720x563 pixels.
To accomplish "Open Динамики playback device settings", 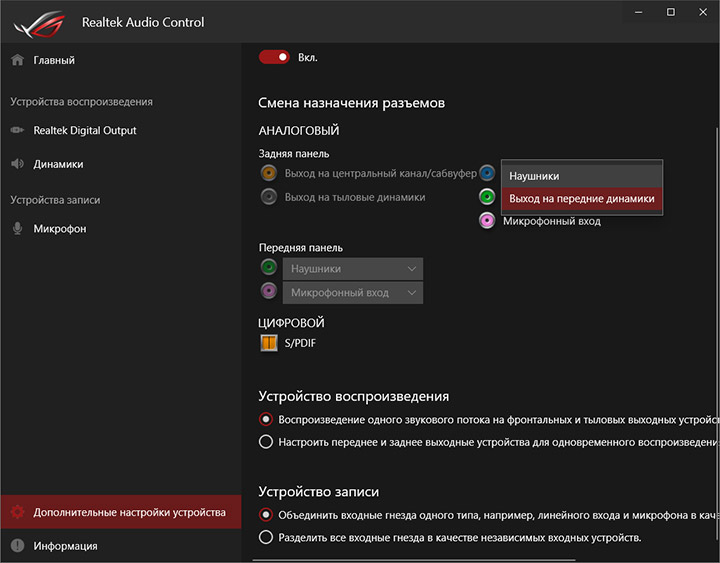I will click(58, 164).
